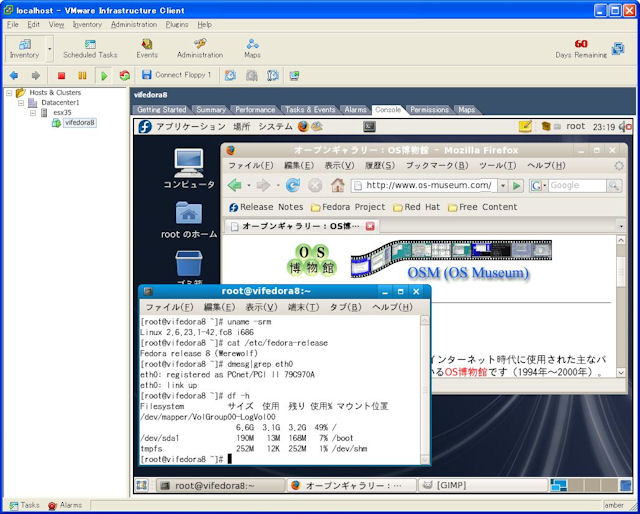Click Connect Floppy 1 button

click(x=176, y=75)
